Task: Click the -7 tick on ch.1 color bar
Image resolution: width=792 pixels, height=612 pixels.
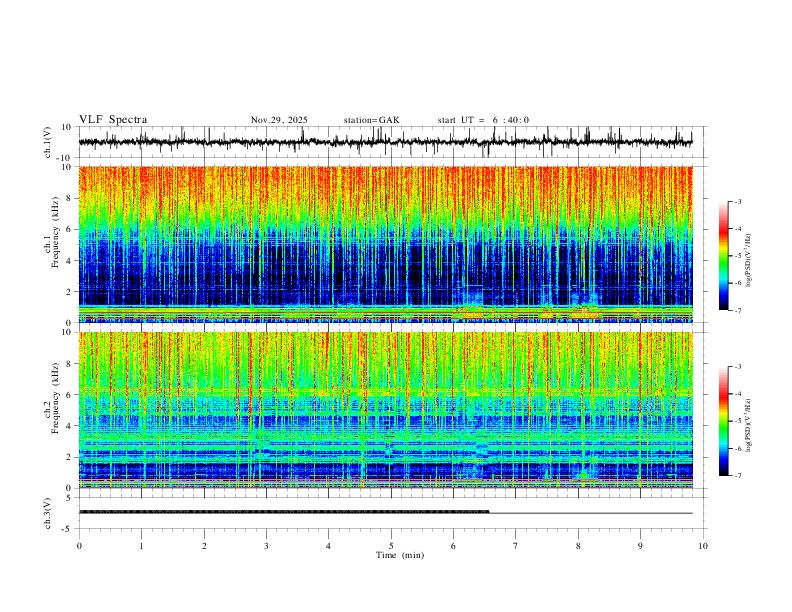Action: coord(737,310)
